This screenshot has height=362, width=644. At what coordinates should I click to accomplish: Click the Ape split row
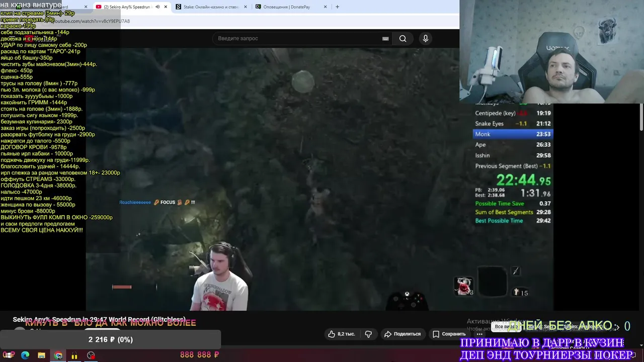[x=513, y=144]
